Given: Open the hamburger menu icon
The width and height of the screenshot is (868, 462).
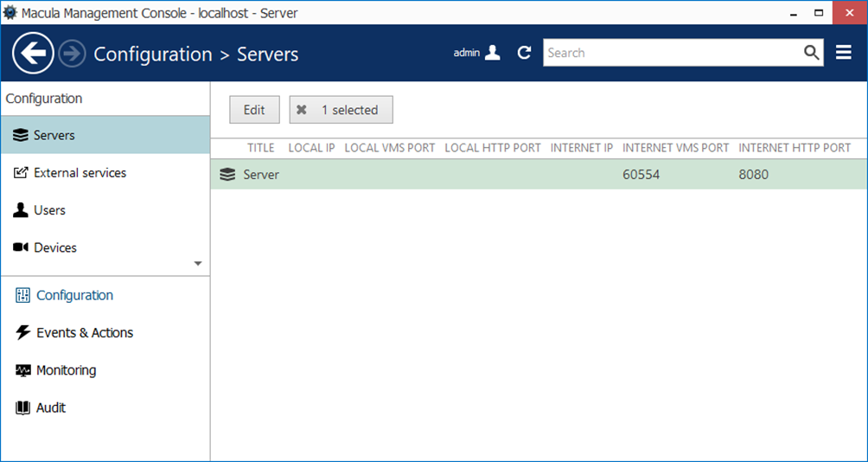Looking at the screenshot, I should 844,53.
